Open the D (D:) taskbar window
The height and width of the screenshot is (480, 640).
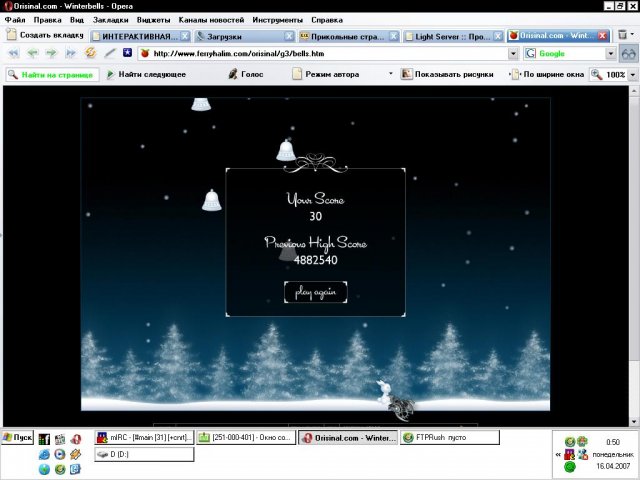point(144,454)
